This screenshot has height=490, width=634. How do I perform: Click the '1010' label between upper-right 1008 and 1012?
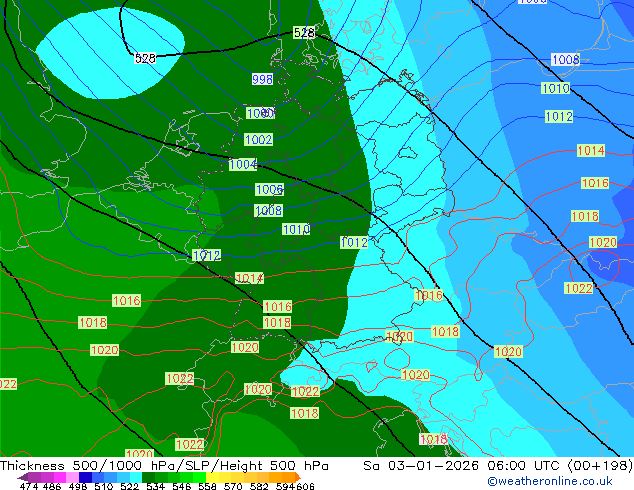556,88
